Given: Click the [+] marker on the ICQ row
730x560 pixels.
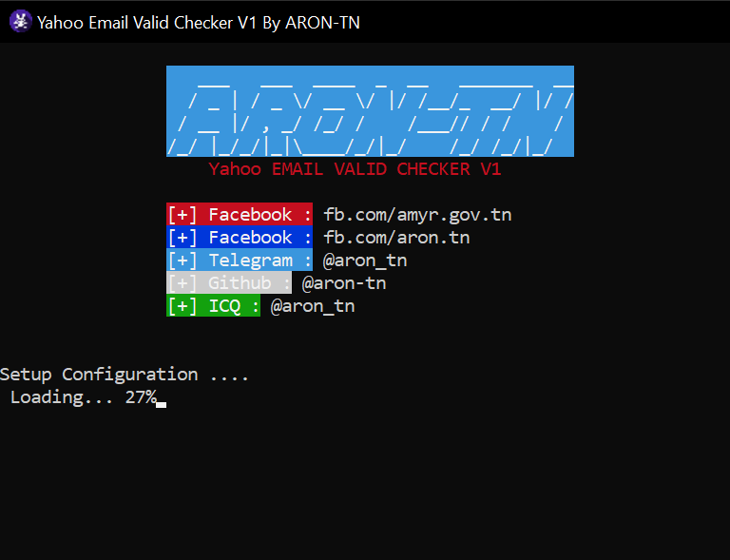Looking at the screenshot, I should point(182,306).
